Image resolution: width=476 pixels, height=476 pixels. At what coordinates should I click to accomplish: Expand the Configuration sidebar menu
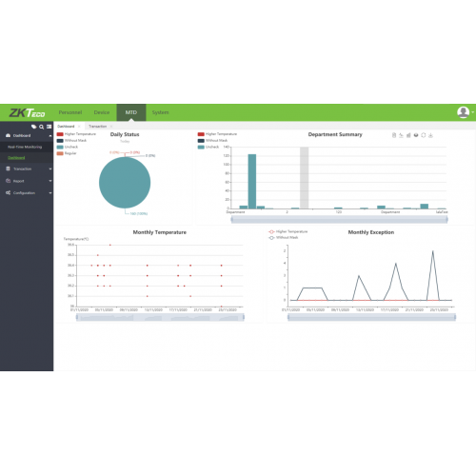27,193
